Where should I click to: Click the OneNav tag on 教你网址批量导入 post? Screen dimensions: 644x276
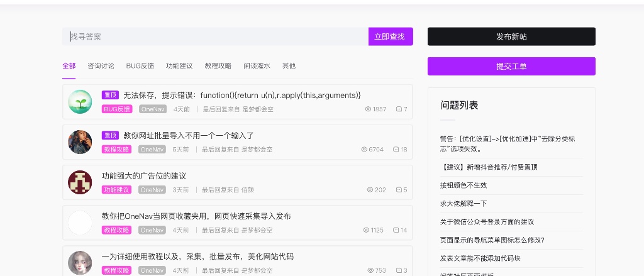152,149
